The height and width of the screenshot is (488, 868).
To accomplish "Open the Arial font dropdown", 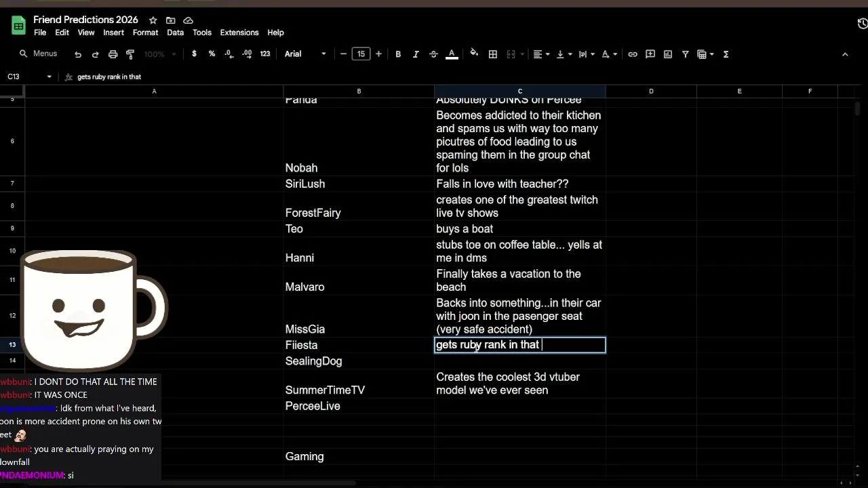I will pyautogui.click(x=305, y=54).
